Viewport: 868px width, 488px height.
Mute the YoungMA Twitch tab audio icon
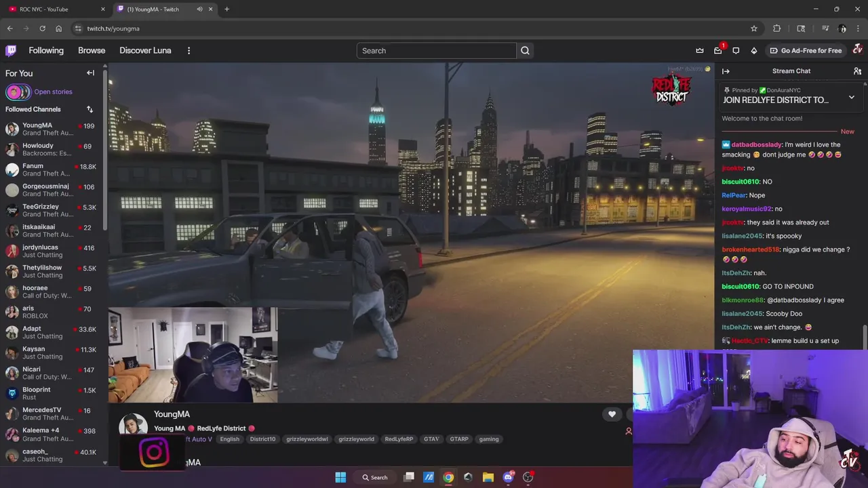[x=199, y=9]
